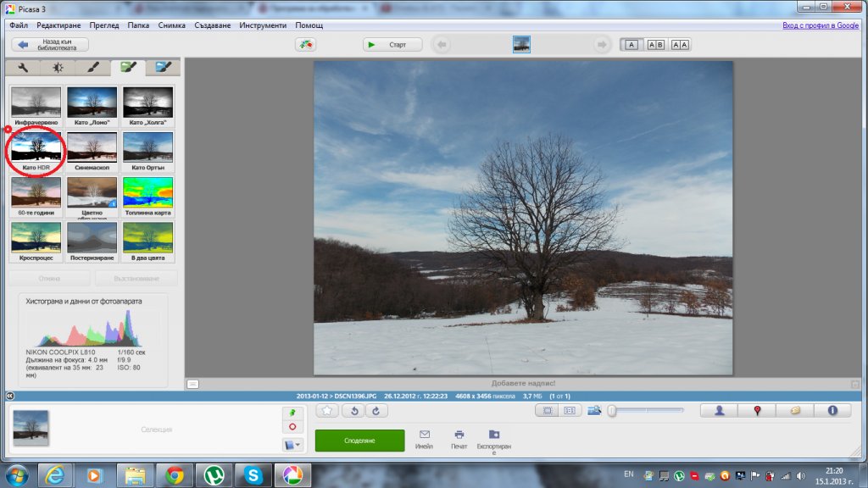Rotate photo counter-clockwise
The height and width of the screenshot is (488, 868).
(354, 411)
